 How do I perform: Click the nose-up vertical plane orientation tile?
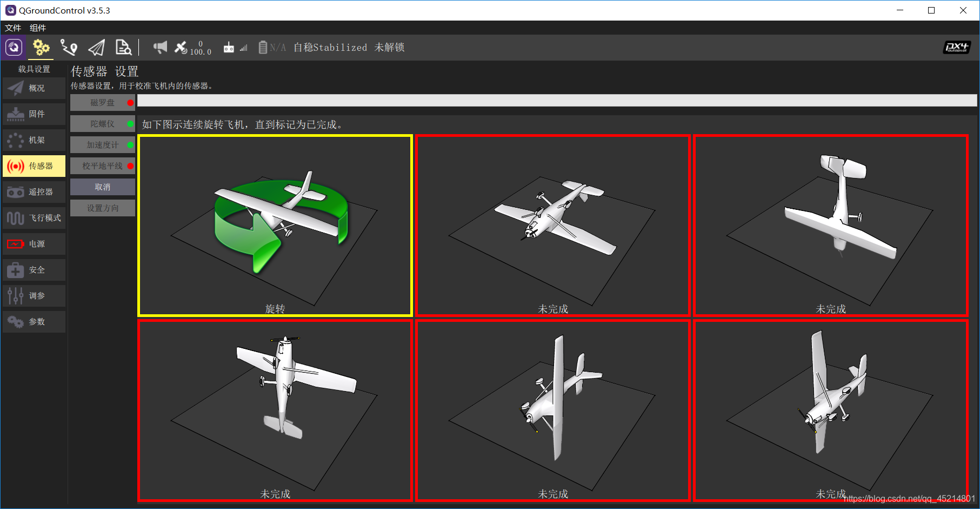pos(275,411)
